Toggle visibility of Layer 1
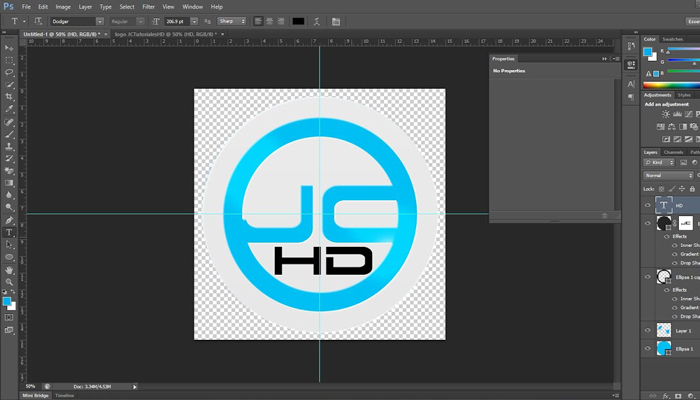This screenshot has height=400, width=700. point(648,329)
